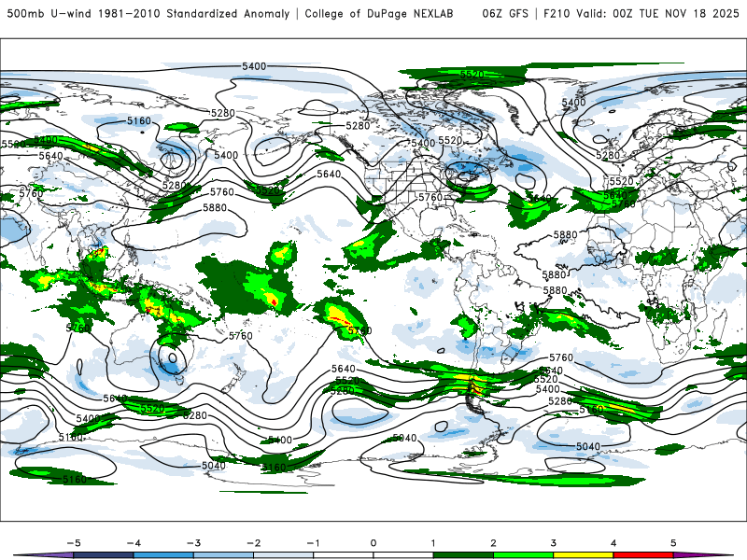Click the blue -4 to -3 colorbar segment
The height and width of the screenshot is (560, 747).
[163, 555]
